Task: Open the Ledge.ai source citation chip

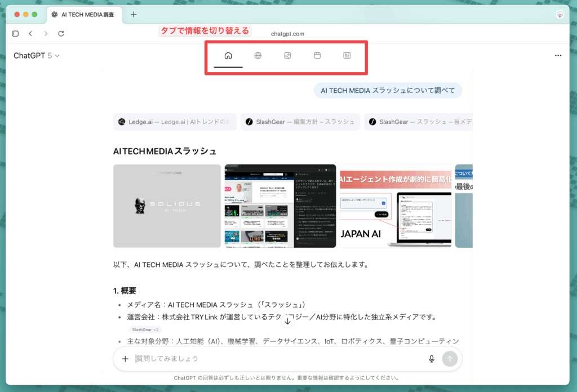Action: [174, 122]
